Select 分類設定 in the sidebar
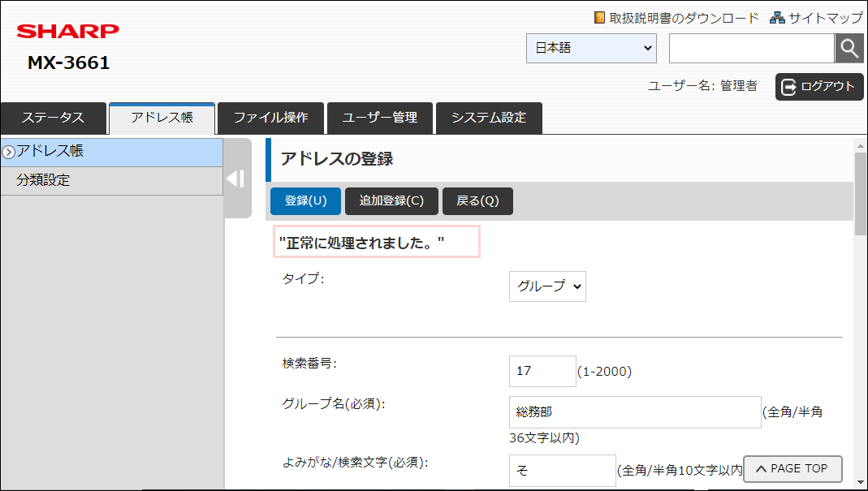The width and height of the screenshot is (868, 491). tap(112, 180)
